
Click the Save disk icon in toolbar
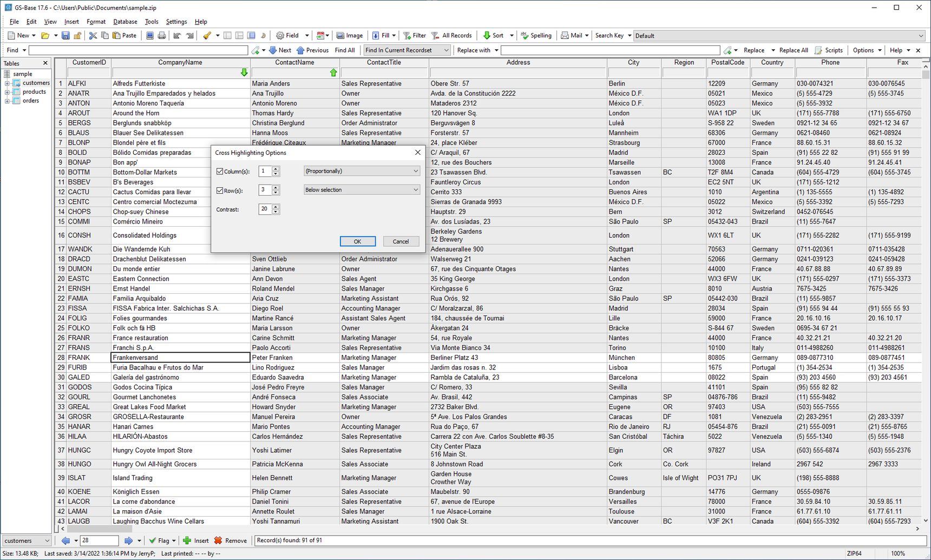click(x=65, y=36)
